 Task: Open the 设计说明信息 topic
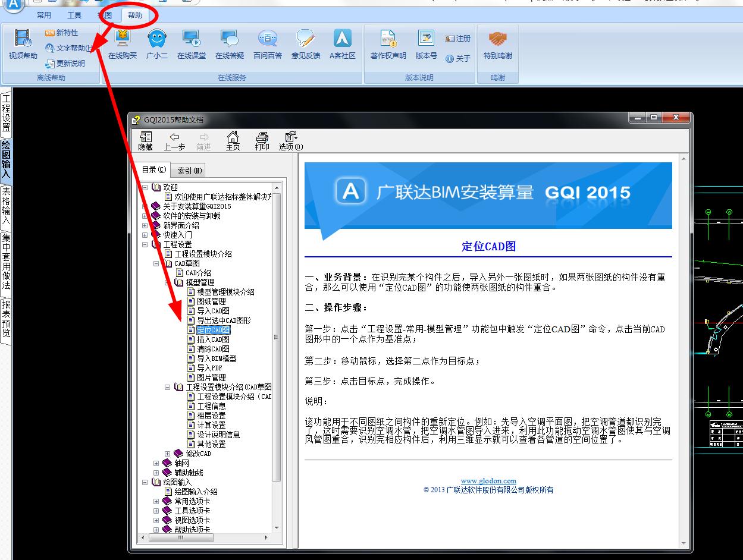pos(218,435)
